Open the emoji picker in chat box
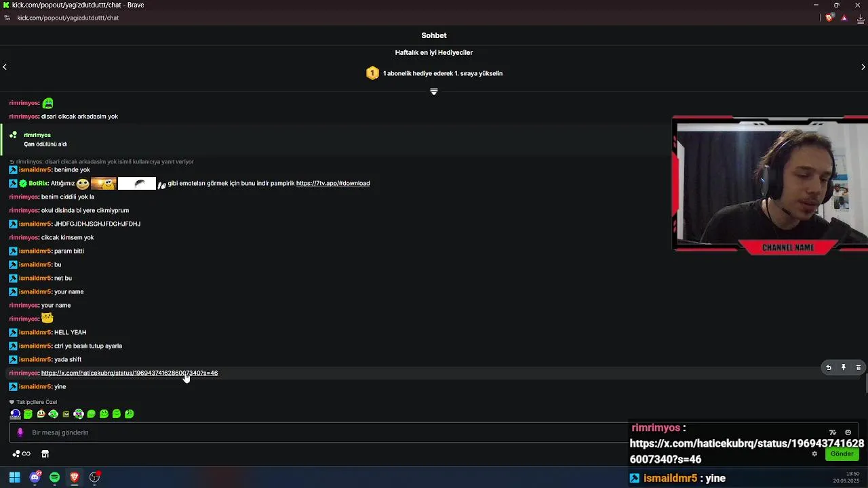Image resolution: width=868 pixels, height=488 pixels. (x=848, y=432)
